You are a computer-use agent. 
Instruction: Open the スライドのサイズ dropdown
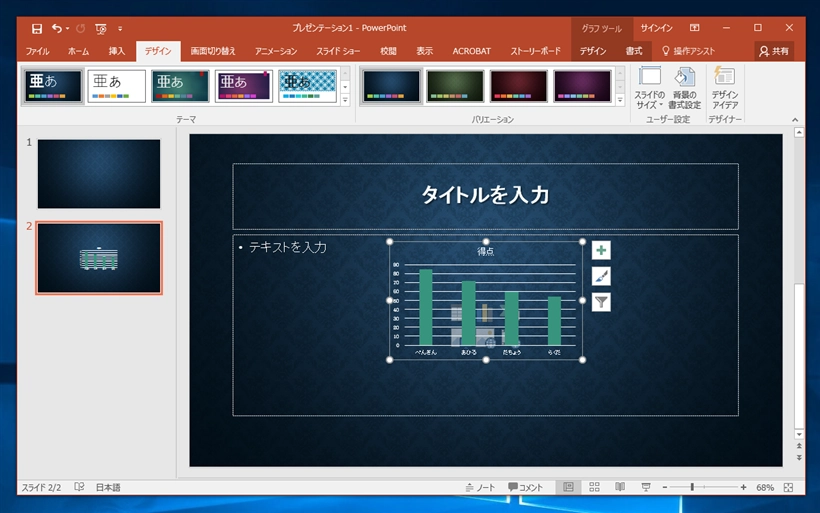[x=650, y=88]
